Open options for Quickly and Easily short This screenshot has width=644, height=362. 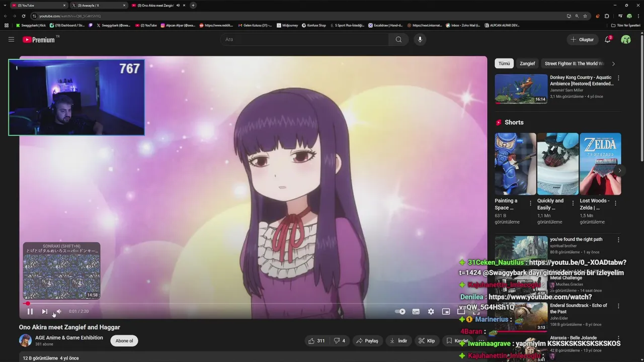click(x=573, y=203)
